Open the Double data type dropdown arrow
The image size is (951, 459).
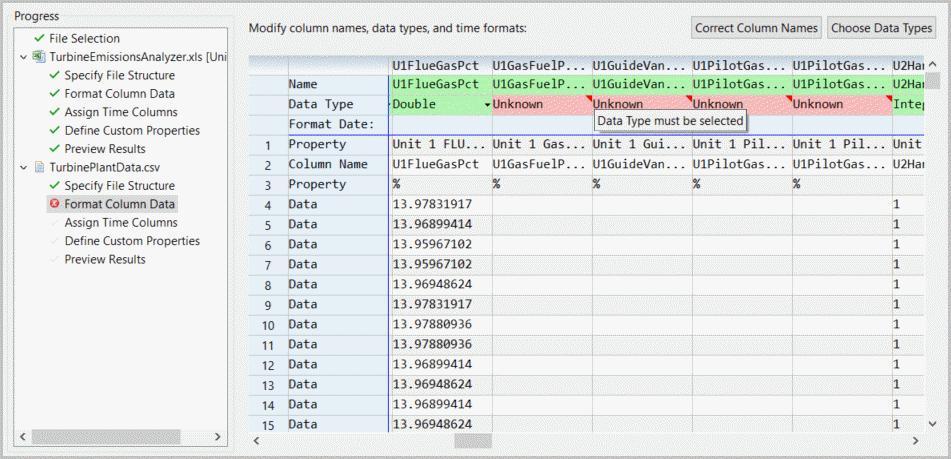(487, 105)
